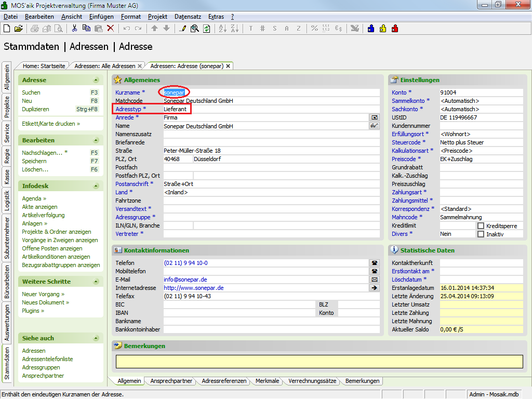Click the magnifier lookup toolbar icon
532x399 pixels.
coord(194,29)
